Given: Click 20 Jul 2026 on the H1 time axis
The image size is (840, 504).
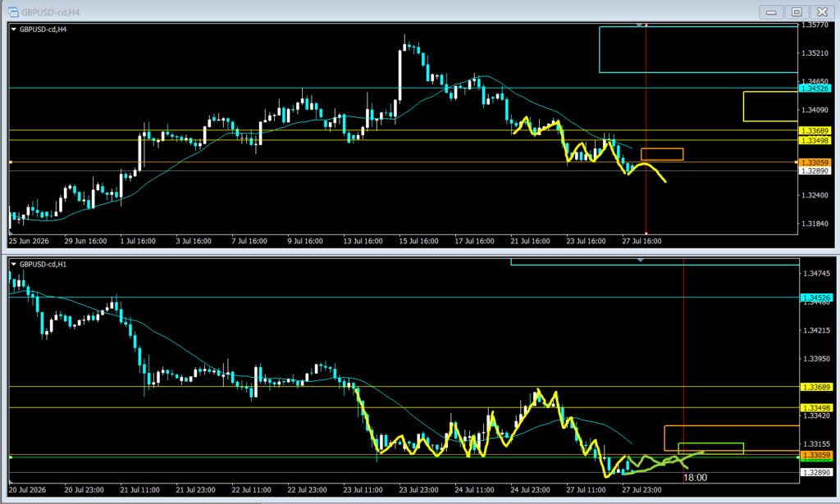Looking at the screenshot, I should 27,490.
